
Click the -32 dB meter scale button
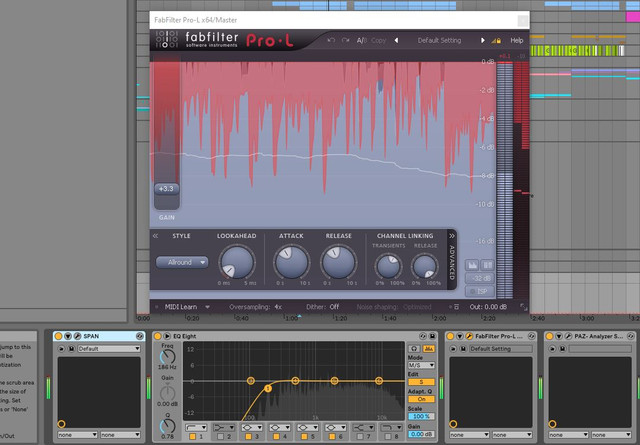480,278
